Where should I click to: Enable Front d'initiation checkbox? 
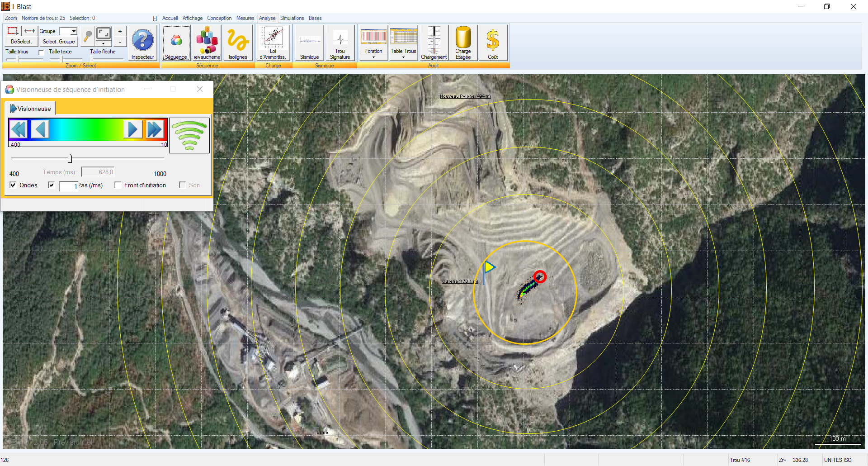tap(118, 185)
